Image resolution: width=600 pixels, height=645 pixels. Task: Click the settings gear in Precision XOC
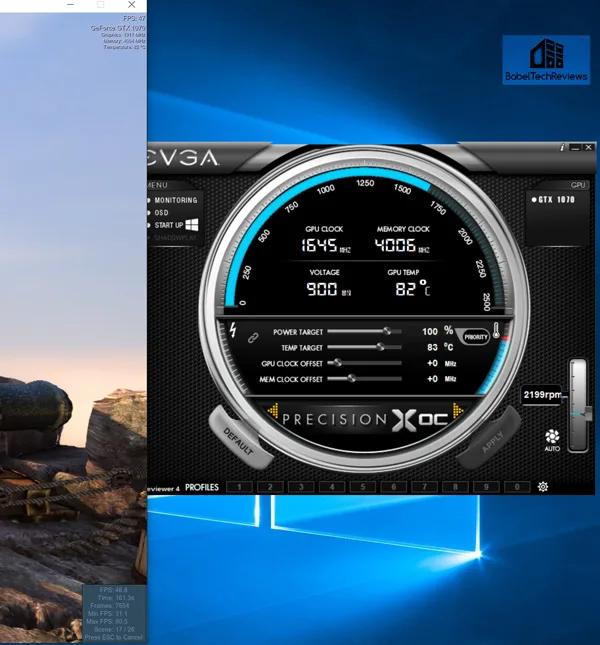(x=543, y=487)
